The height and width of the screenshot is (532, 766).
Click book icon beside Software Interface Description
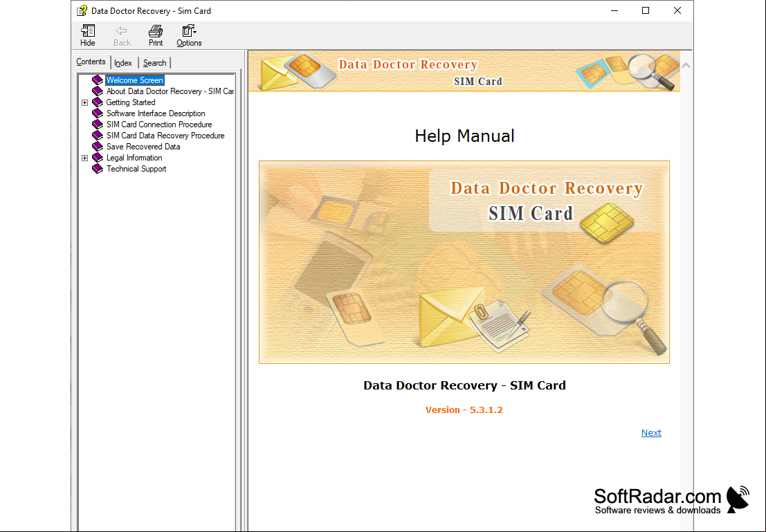pos(98,113)
